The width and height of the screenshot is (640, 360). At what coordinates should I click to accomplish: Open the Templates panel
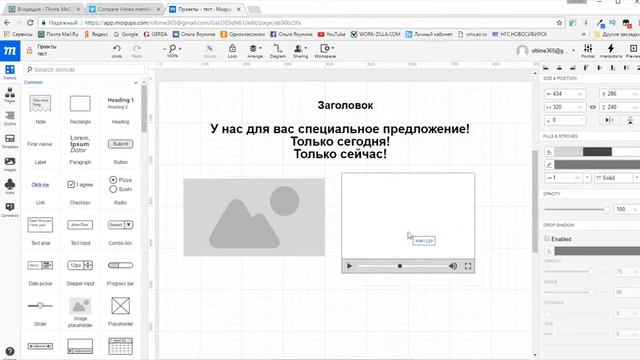[x=10, y=141]
